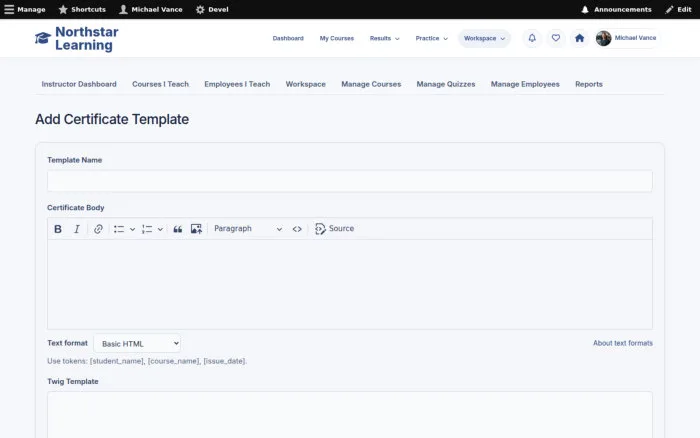
Task: Expand the Practice menu
Action: pos(431,38)
